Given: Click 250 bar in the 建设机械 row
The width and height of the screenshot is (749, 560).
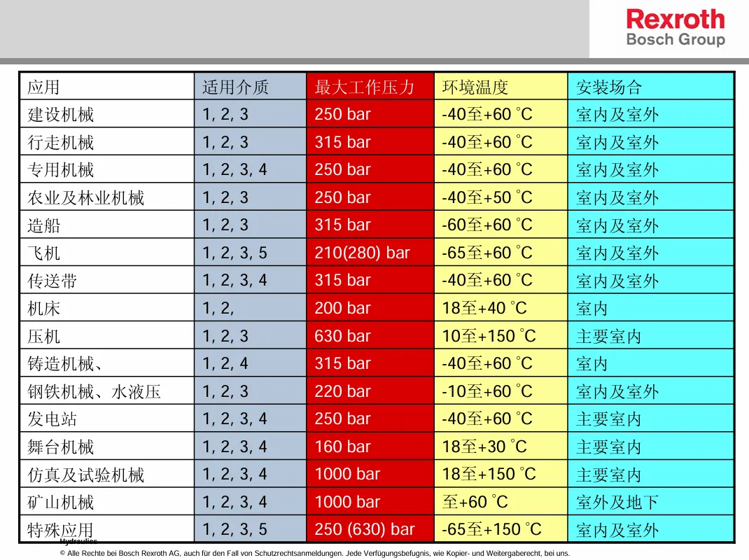Looking at the screenshot, I should coord(342,114).
